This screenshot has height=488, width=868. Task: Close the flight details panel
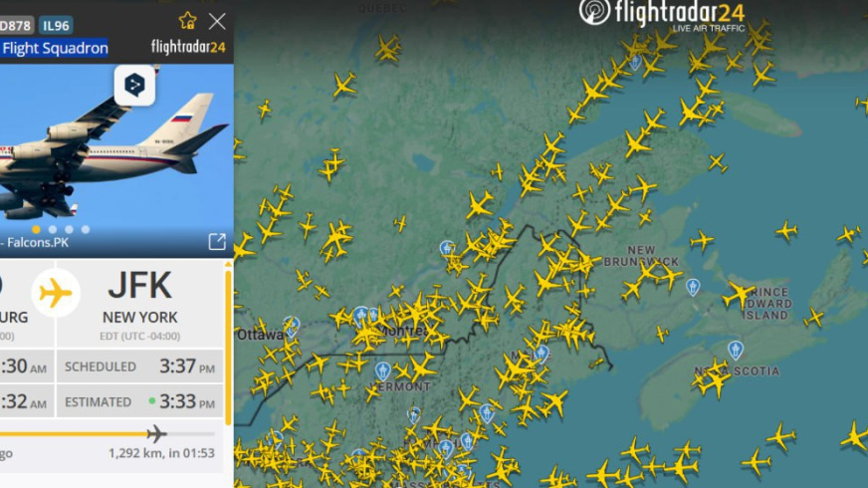(217, 22)
